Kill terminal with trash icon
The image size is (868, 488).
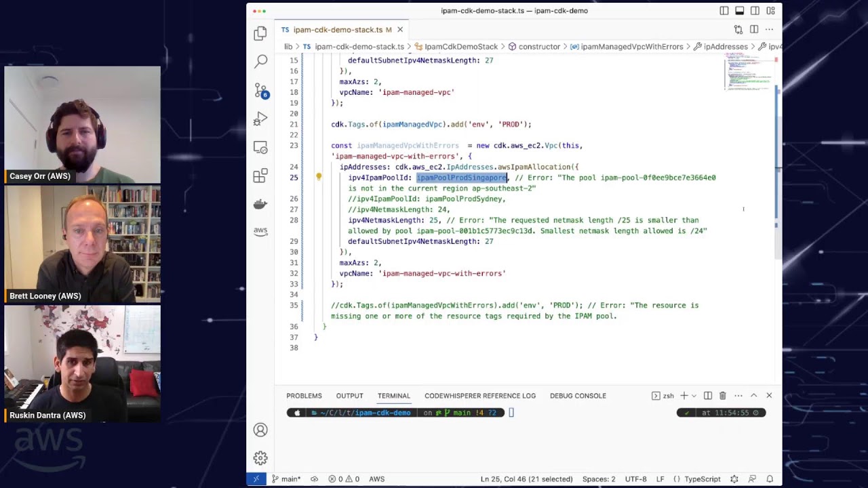723,396
